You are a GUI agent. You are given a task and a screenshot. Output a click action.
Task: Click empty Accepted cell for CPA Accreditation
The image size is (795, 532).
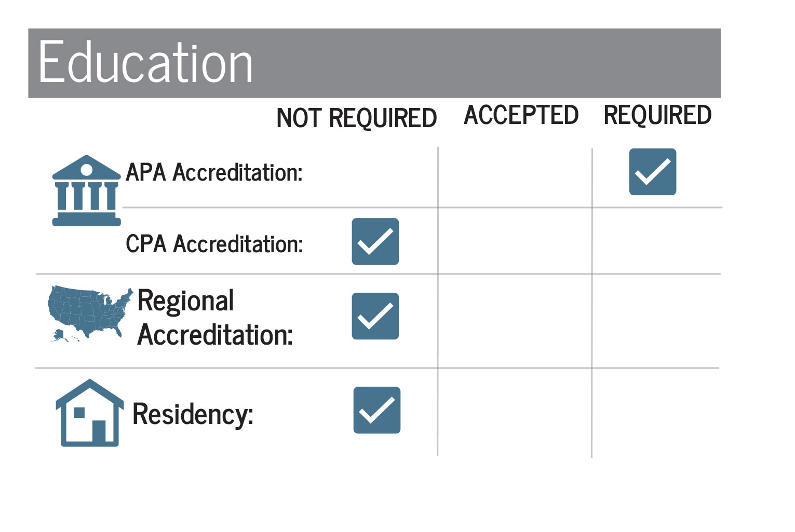pos(515,241)
